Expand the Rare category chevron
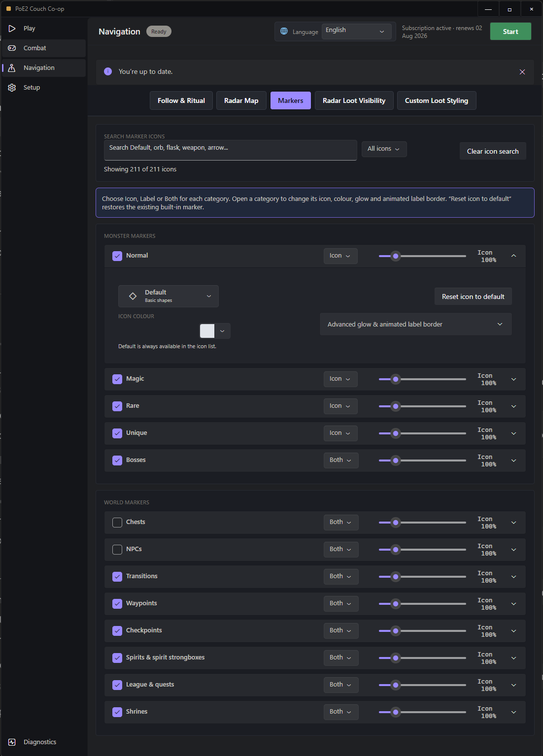The width and height of the screenshot is (543, 756). pos(513,406)
